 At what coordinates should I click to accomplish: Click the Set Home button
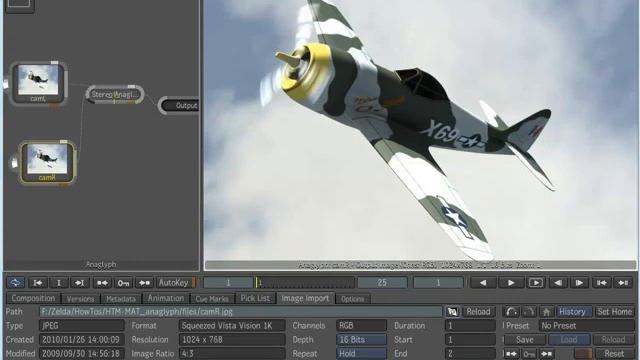(614, 312)
